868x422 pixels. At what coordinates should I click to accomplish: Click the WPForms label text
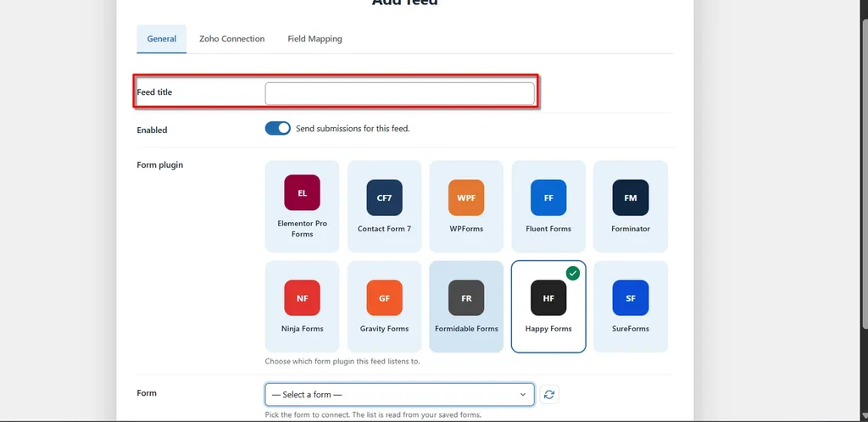coord(466,229)
